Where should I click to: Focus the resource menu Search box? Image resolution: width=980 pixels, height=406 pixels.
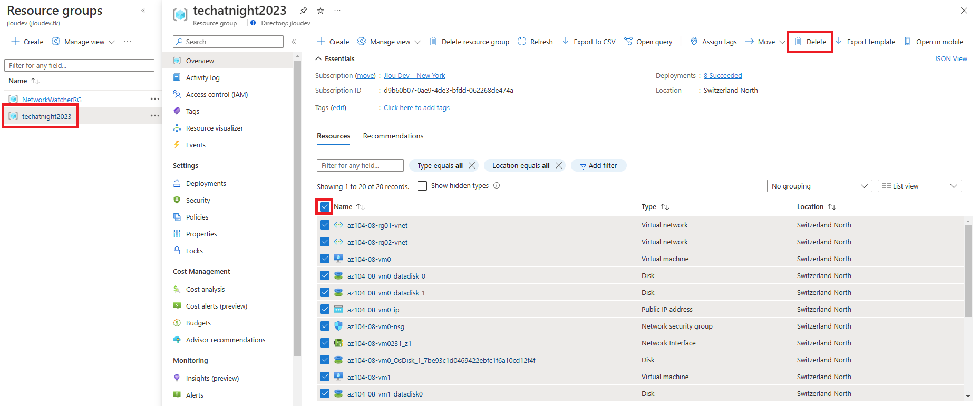[x=228, y=42]
